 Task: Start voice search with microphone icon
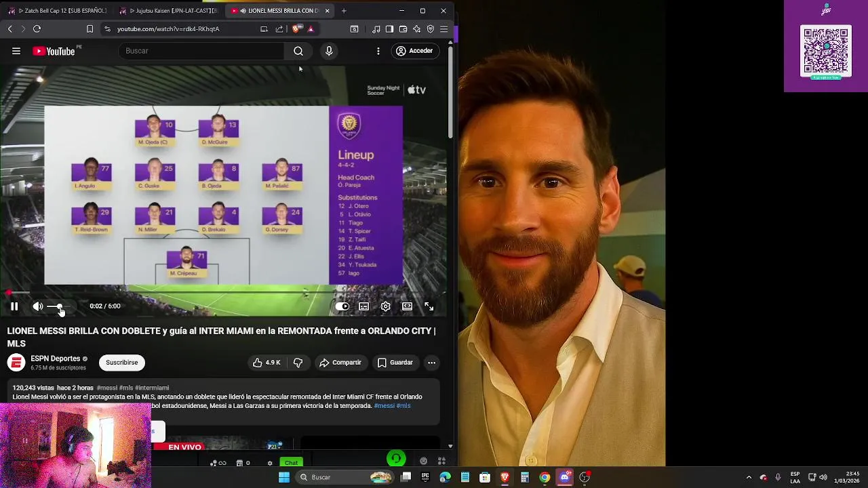(x=329, y=51)
